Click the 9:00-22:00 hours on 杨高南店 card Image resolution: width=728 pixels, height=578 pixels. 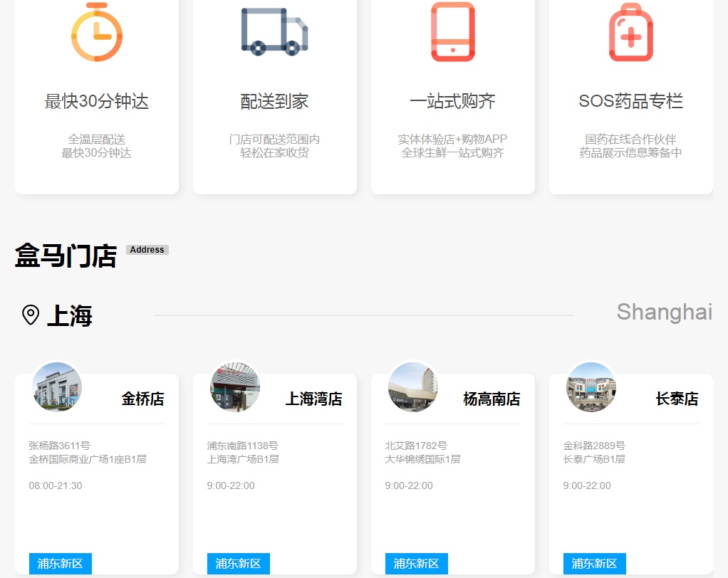tap(409, 485)
